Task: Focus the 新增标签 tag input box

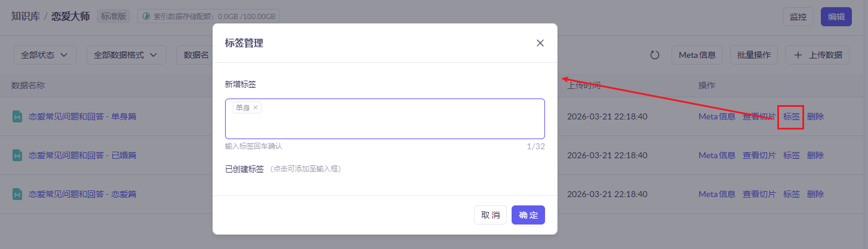Action: pos(384,124)
